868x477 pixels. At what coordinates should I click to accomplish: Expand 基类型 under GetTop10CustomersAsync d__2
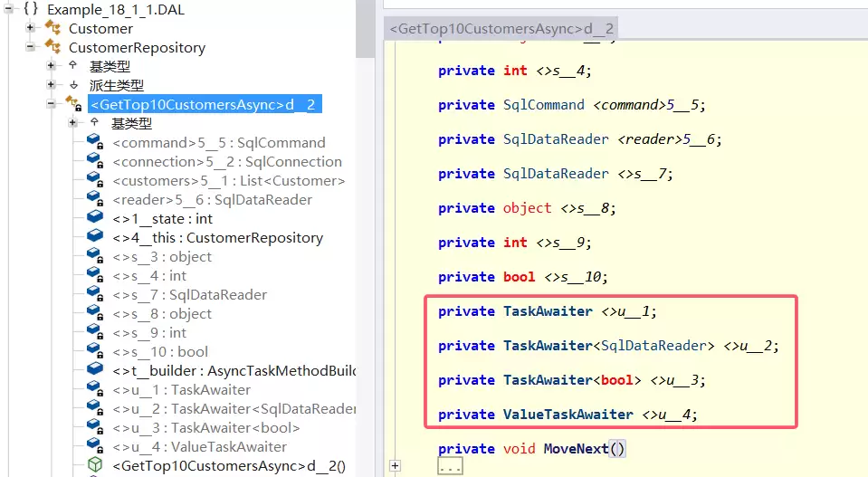72,122
